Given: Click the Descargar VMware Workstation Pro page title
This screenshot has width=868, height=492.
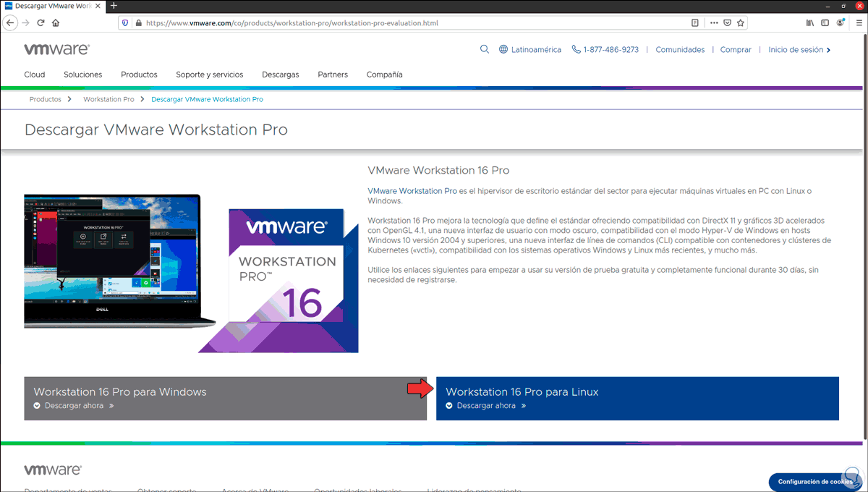Looking at the screenshot, I should [156, 130].
